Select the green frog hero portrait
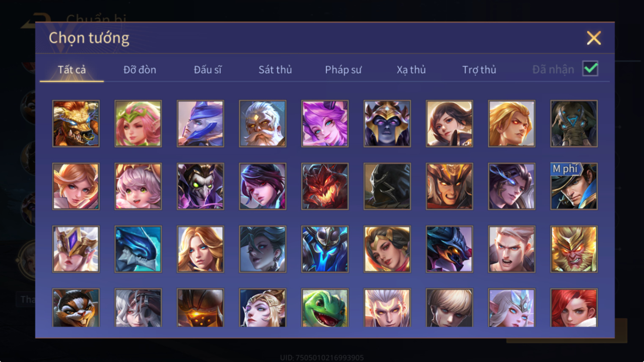644x362 pixels. click(x=325, y=308)
